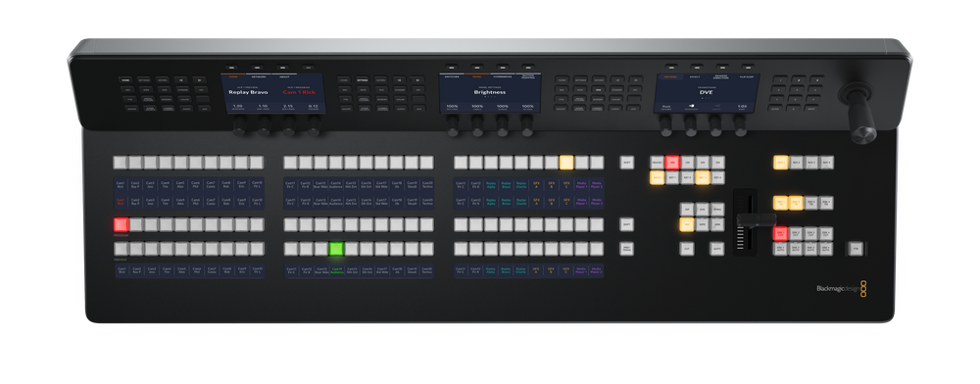Screen dimensions: 980x384
Task: Toggle the BKGD next-transition button
Action: [657, 178]
